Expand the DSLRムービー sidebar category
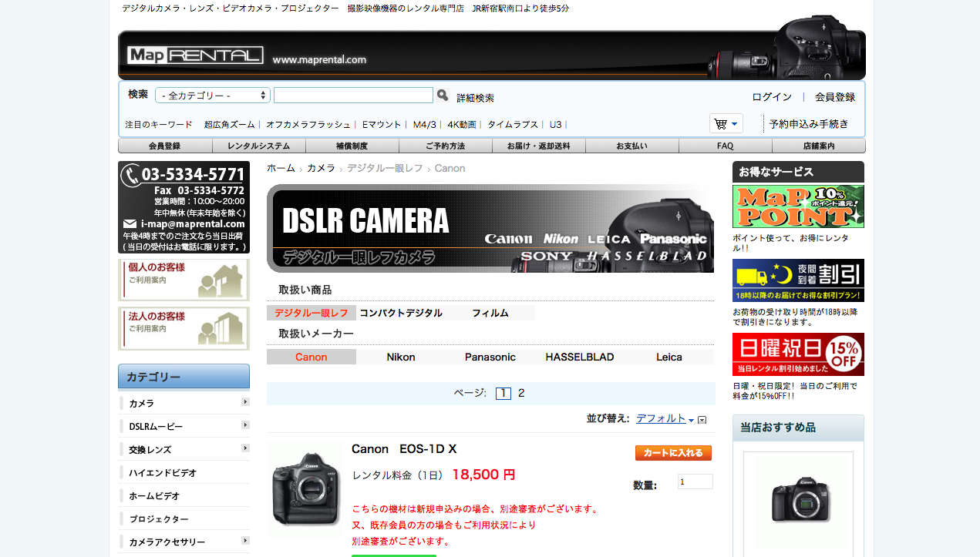Screen dimensions: 980x557 245,425
